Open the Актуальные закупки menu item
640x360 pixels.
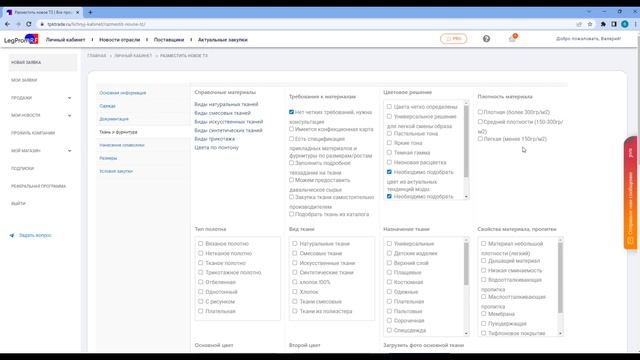222,40
